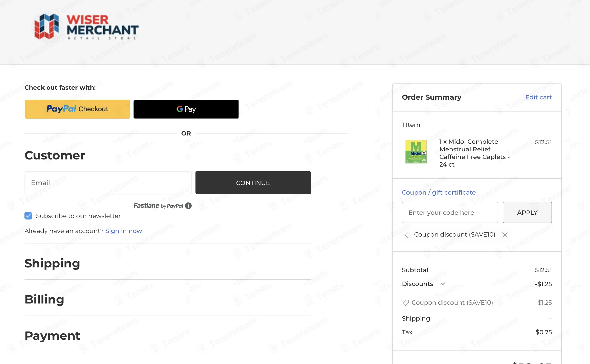
Task: Click the Midol item price $12.51
Action: [x=543, y=142]
